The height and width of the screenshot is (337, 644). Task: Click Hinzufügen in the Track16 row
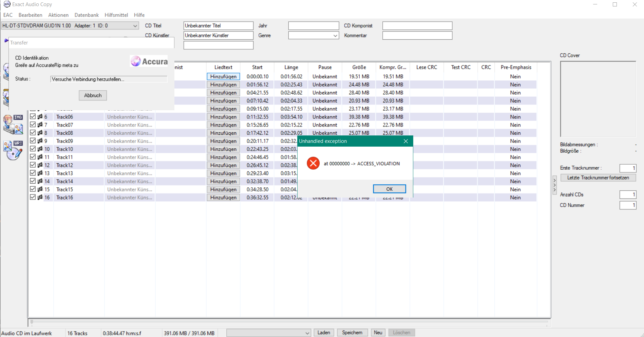tap(223, 198)
